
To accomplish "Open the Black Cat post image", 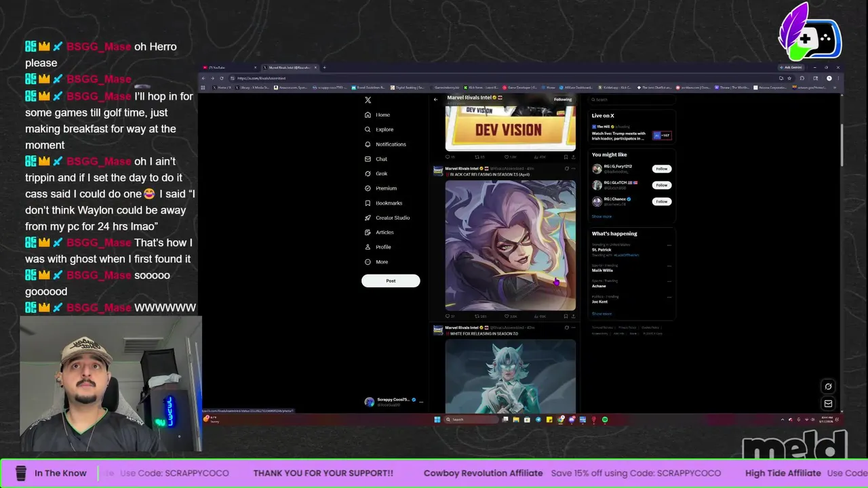I will pyautogui.click(x=510, y=245).
